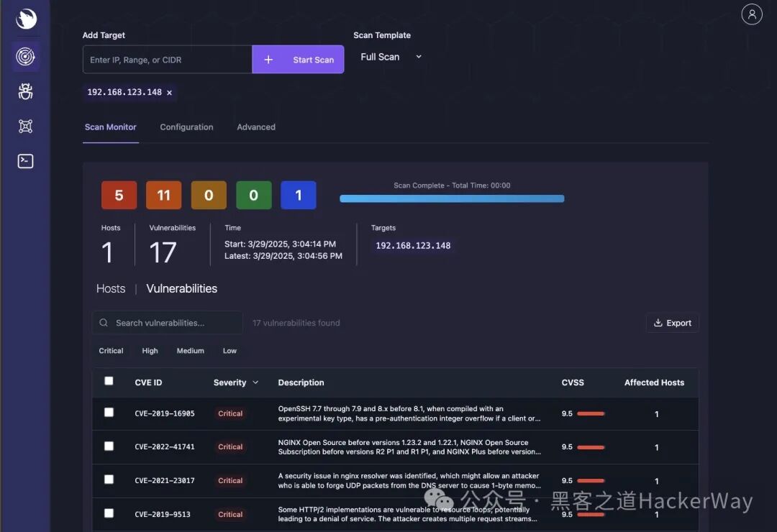Click the red critical count badge 5
Screen dimensions: 777x532
(119, 195)
